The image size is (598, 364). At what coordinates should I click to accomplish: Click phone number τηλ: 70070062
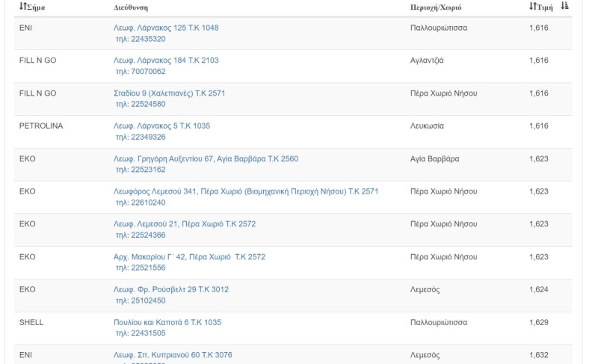(x=141, y=72)
